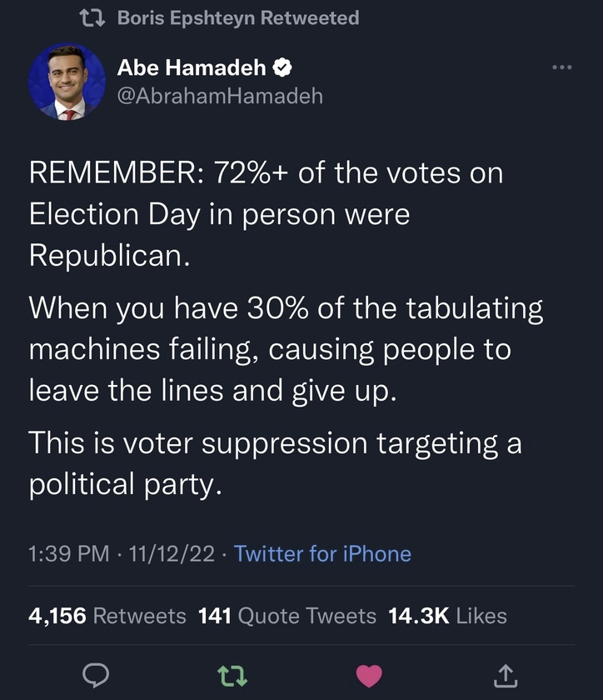
Task: Click the @AbrahamHamadeh handle
Action: coord(220,96)
